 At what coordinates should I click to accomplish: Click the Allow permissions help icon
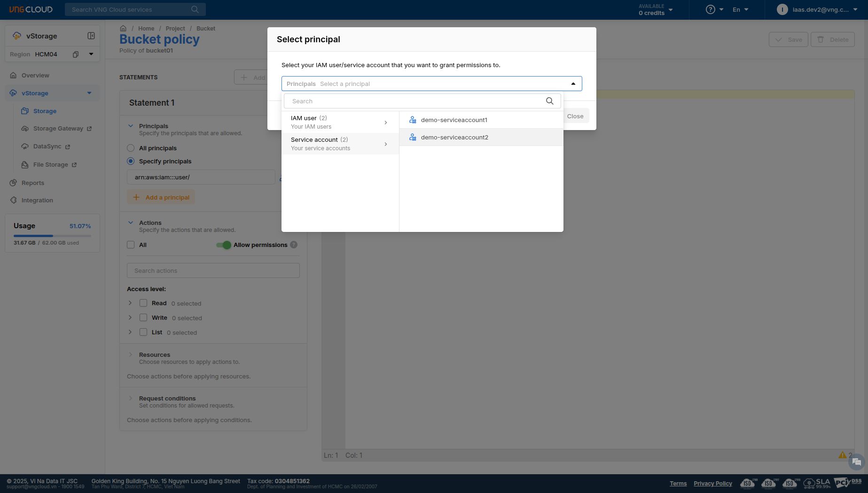pyautogui.click(x=294, y=245)
